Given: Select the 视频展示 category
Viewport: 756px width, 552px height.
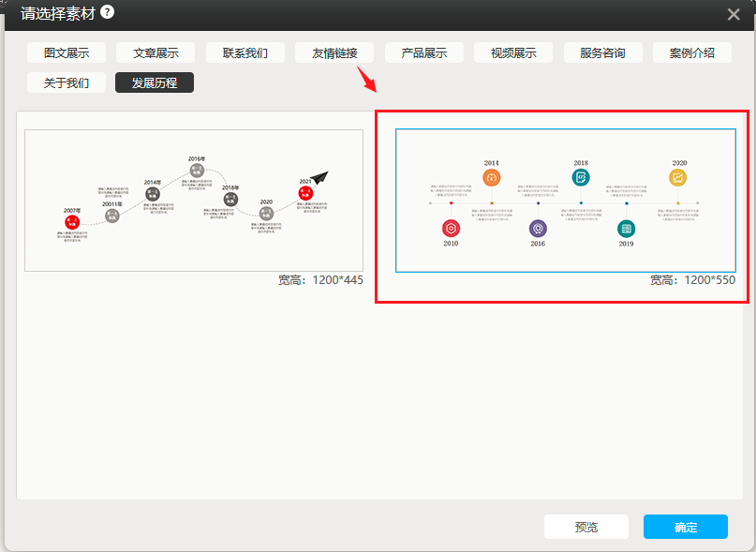Looking at the screenshot, I should click(513, 52).
